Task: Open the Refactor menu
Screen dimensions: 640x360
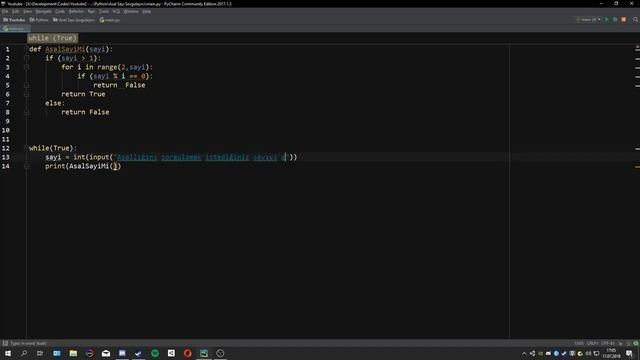Action: pos(76,11)
